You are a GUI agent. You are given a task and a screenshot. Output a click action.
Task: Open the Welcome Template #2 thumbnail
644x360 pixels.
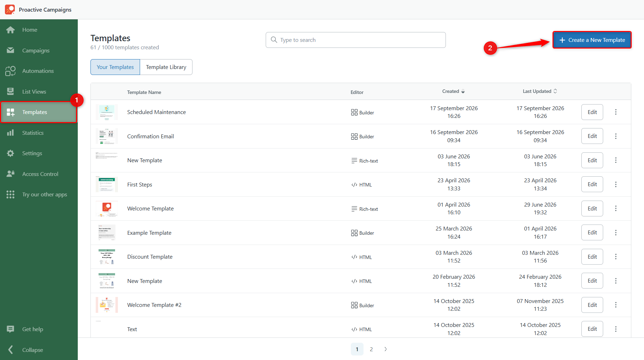click(x=107, y=305)
